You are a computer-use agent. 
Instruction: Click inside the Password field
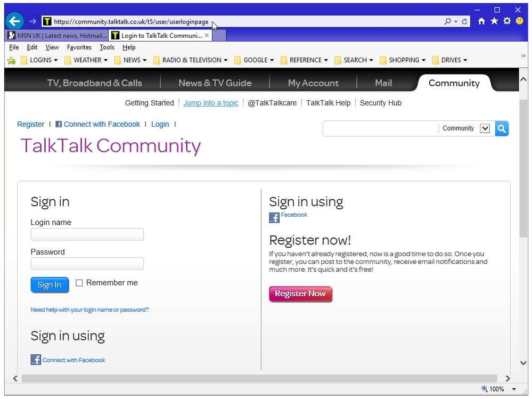(87, 264)
